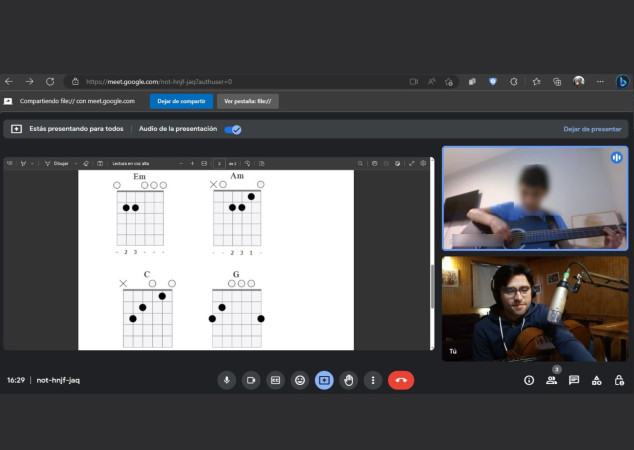Enable closed captions in Meet
Viewport: 634px width, 450px height.
[275, 380]
